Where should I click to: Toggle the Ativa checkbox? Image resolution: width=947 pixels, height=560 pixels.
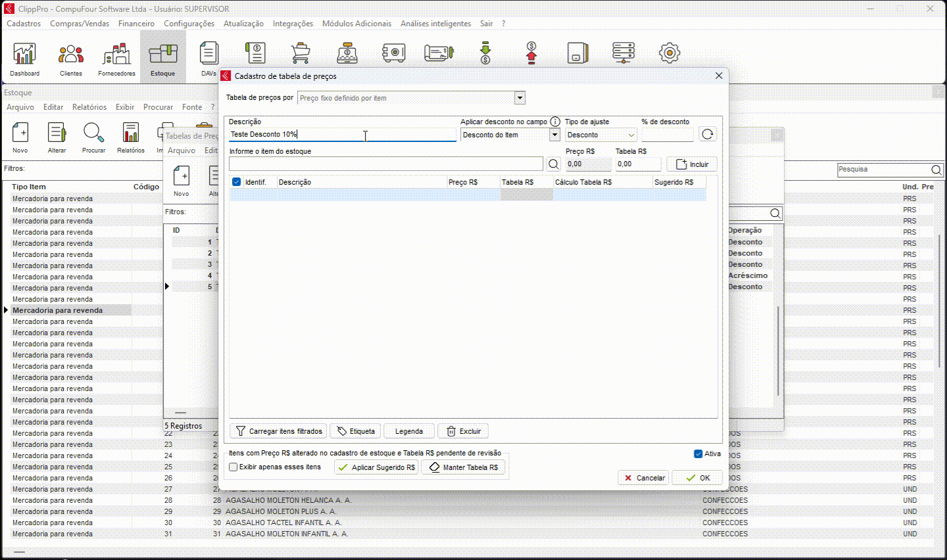point(698,454)
